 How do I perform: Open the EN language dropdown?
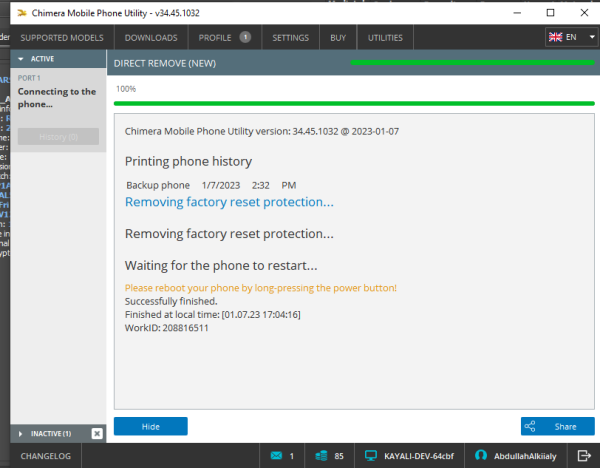click(572, 37)
